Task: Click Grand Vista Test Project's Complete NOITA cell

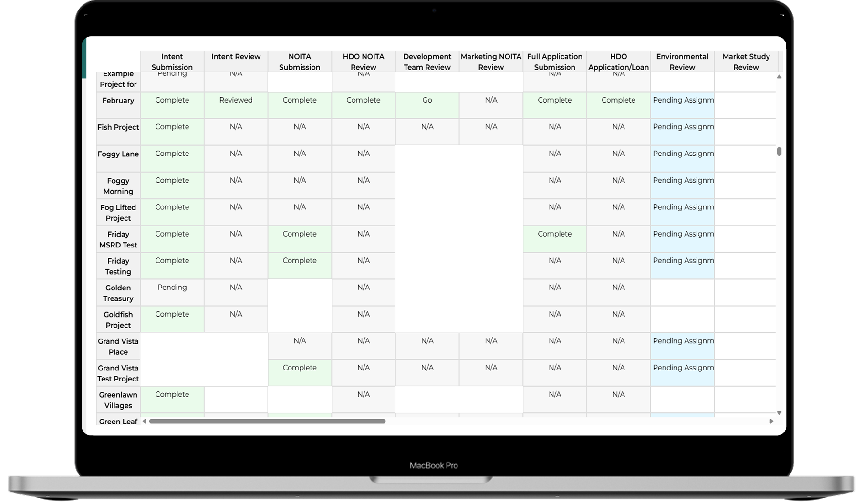Action: coord(300,373)
